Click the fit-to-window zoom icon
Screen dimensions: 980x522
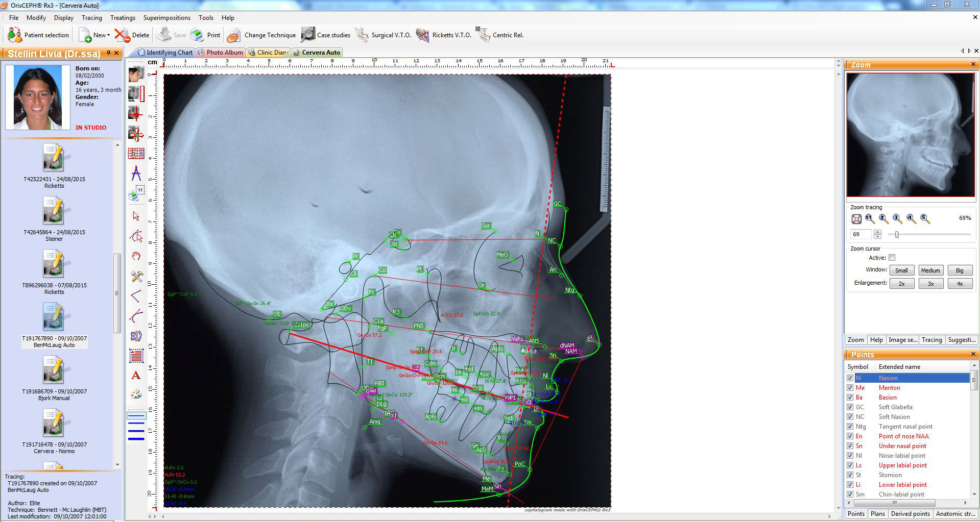tap(856, 219)
